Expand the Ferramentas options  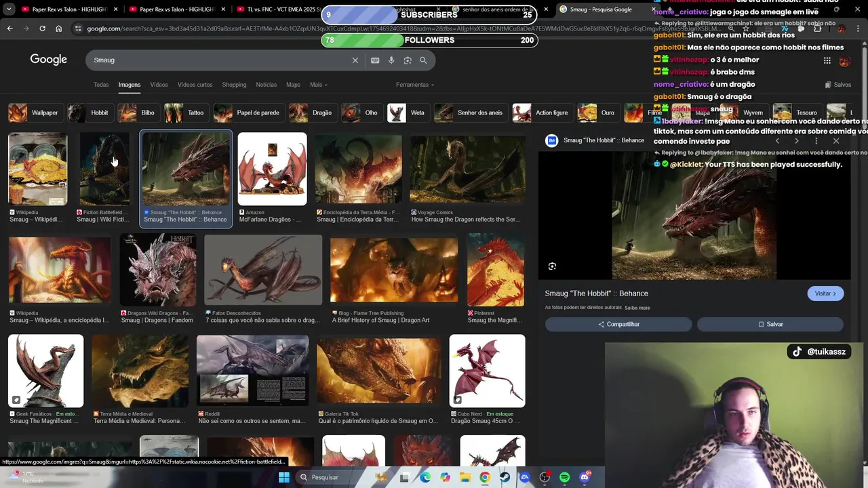(415, 85)
